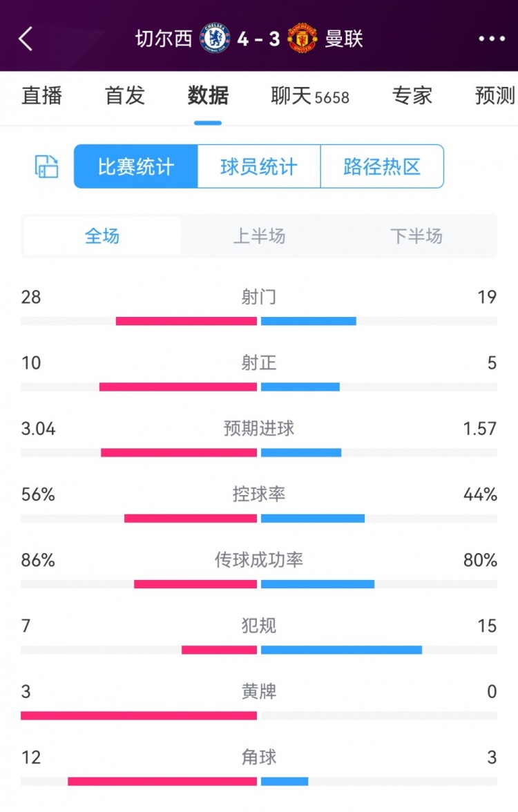The height and width of the screenshot is (812, 518).
Task: Tap the Manchester United club crest
Action: pyautogui.click(x=302, y=39)
